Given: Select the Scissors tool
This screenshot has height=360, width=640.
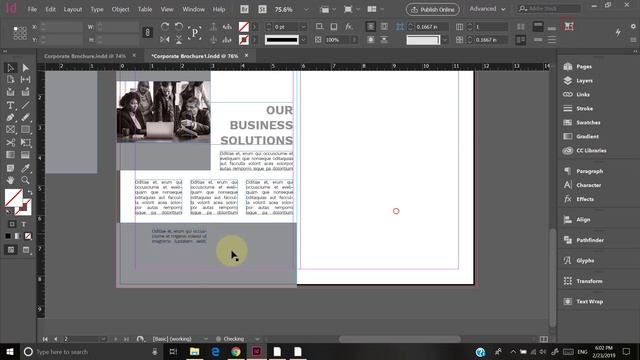Looking at the screenshot, I should [x=11, y=142].
